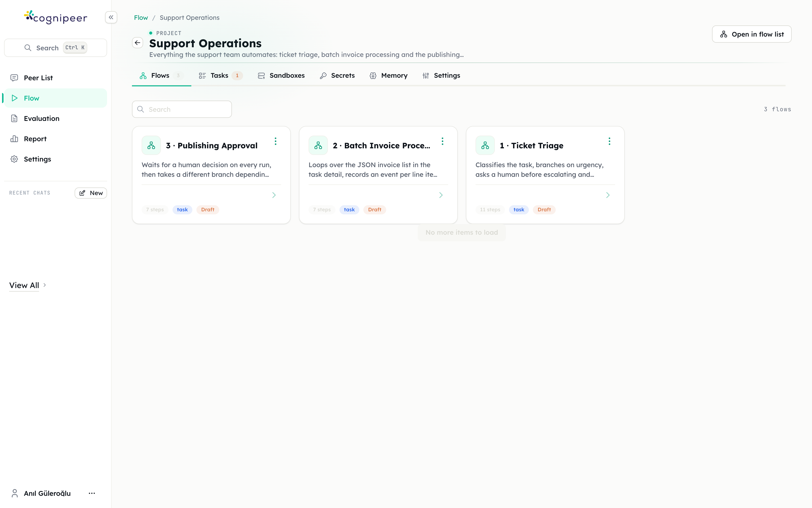Click the Ticket Triage flow icon
This screenshot has width=812, height=508.
coord(485,145)
